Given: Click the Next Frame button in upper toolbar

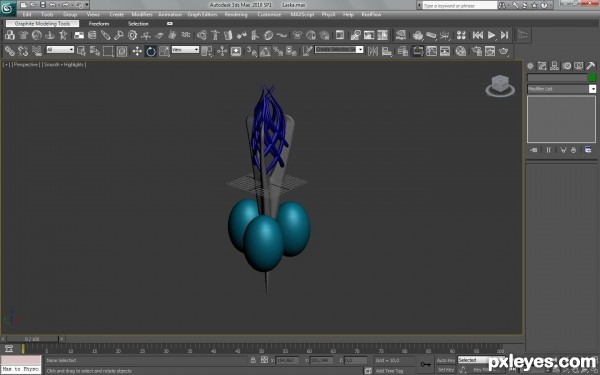Looking at the screenshot, I should pyautogui.click(x=505, y=35).
